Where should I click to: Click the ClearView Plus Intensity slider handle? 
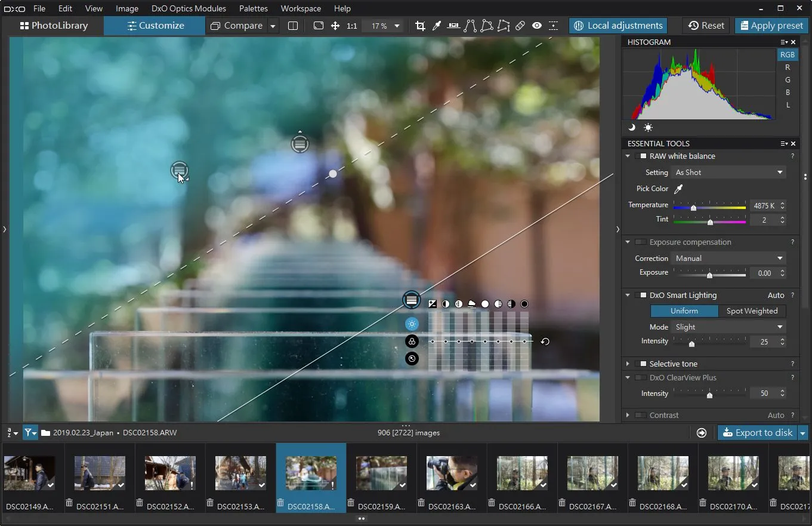pyautogui.click(x=709, y=395)
